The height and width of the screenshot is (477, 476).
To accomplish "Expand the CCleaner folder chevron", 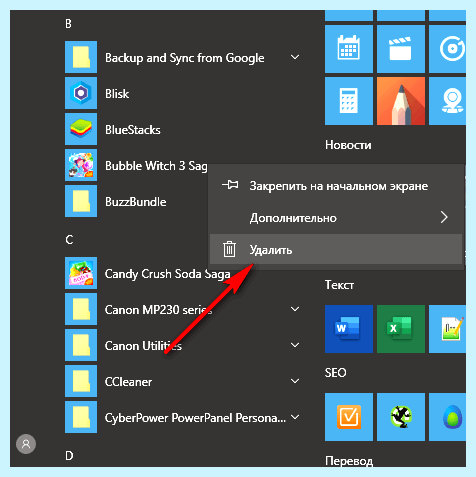I will point(295,381).
